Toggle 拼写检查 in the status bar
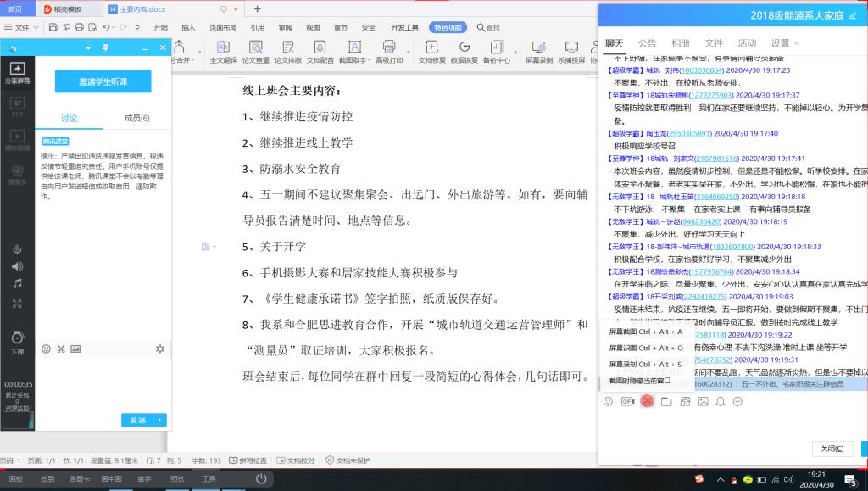Viewport: 868px width, 491px height. tap(248, 460)
